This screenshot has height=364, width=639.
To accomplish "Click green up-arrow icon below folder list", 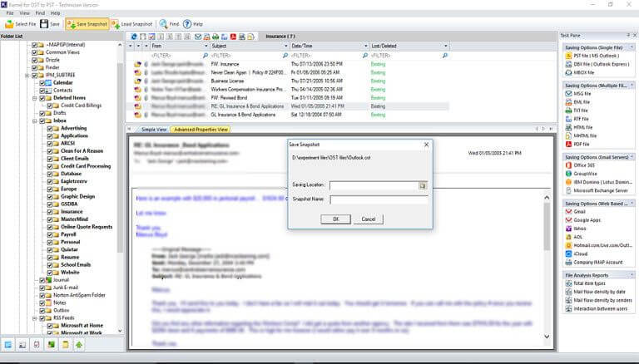I will (79, 345).
